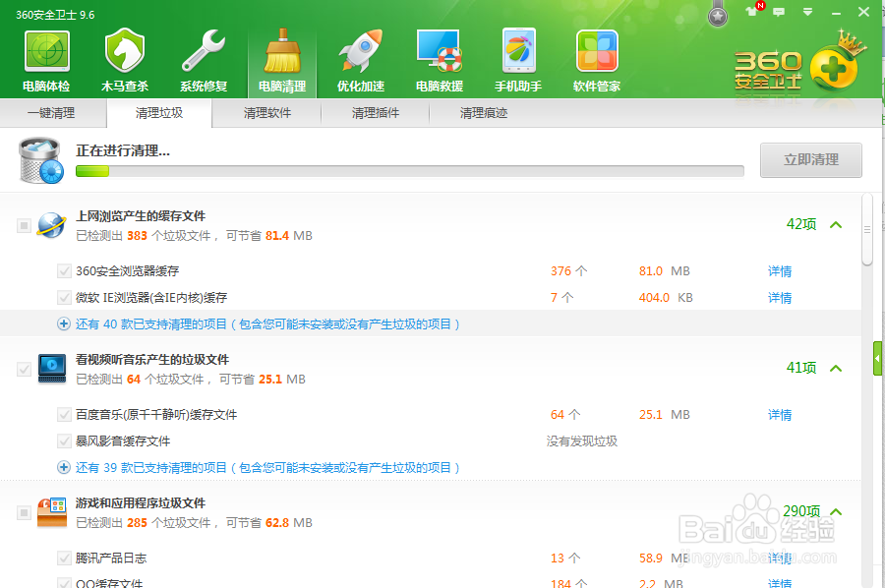Screen dimensions: 885x588
Task: Click the 360安全卫士 9.6 window title
Action: (x=55, y=15)
